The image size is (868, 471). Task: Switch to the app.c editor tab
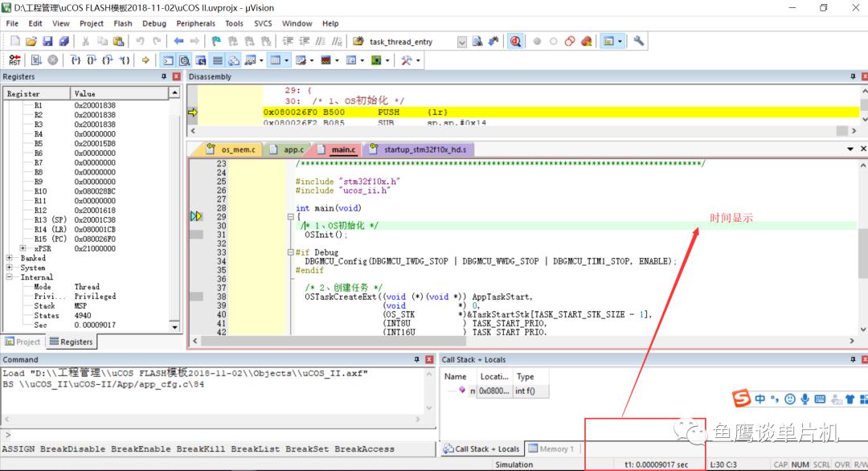click(288, 149)
